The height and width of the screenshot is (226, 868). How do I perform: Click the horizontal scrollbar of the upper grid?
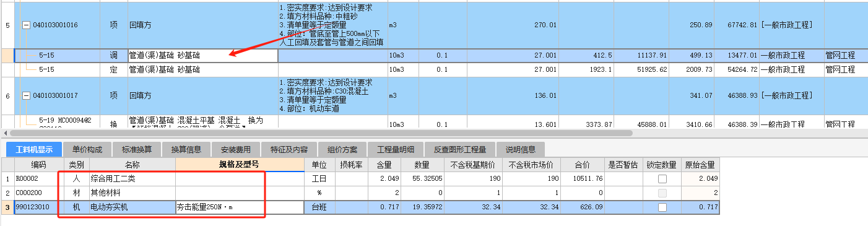(322, 133)
